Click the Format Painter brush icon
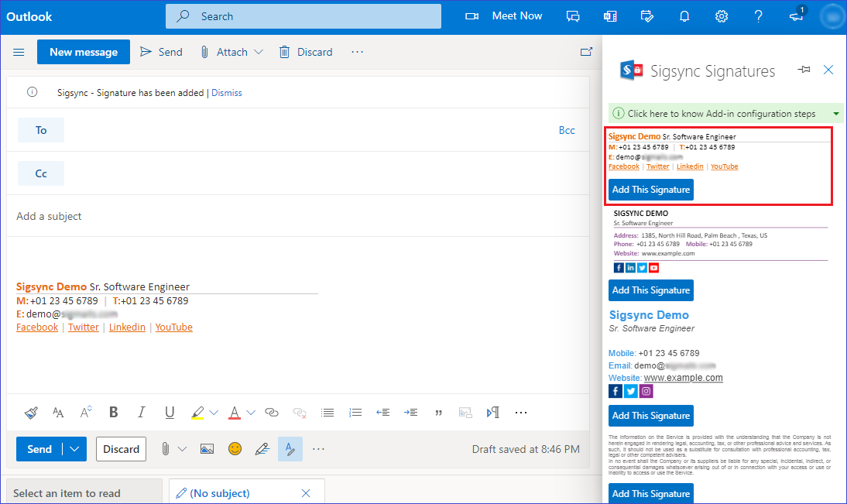This screenshot has width=847, height=504. (31, 413)
